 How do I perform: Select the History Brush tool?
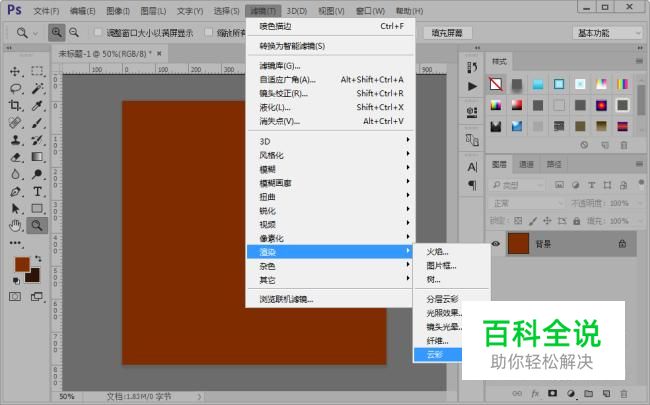click(x=37, y=140)
